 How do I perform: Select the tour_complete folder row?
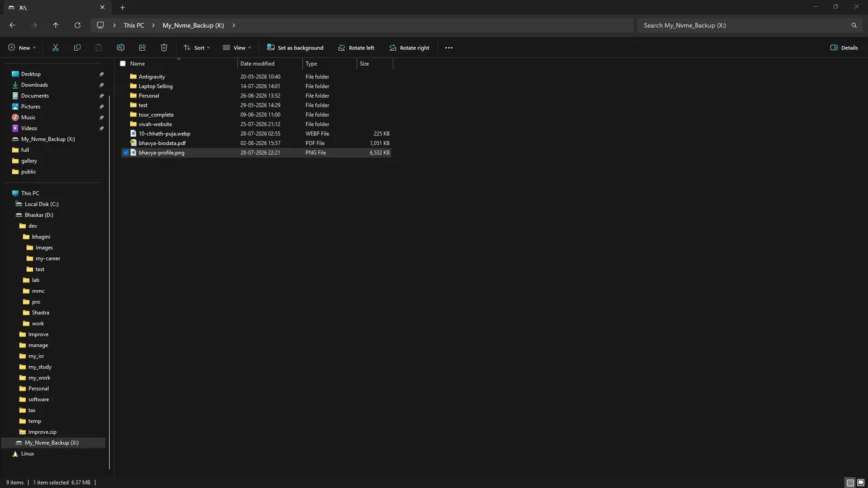[x=255, y=115]
